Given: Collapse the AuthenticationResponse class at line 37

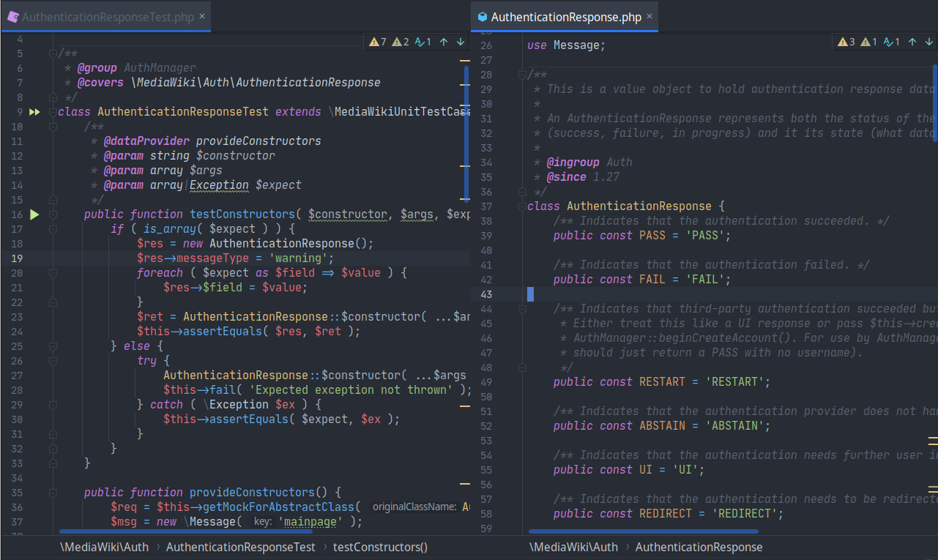Looking at the screenshot, I should pyautogui.click(x=522, y=206).
